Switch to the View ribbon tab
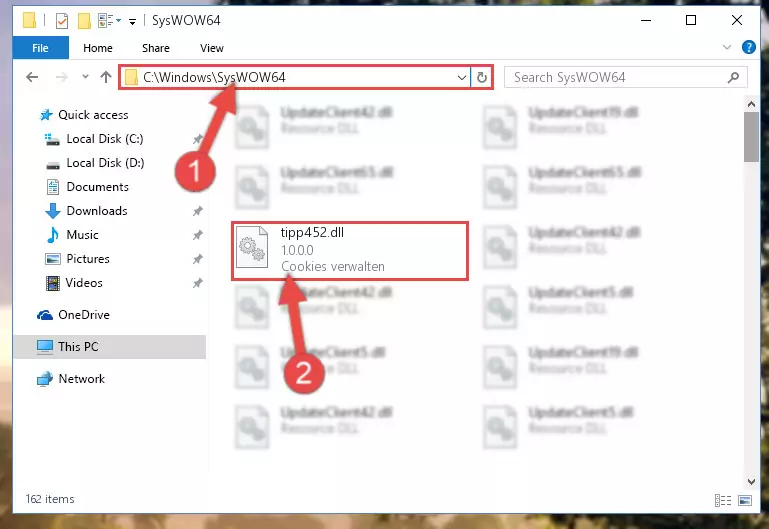Image resolution: width=769 pixels, height=529 pixels. (x=211, y=48)
